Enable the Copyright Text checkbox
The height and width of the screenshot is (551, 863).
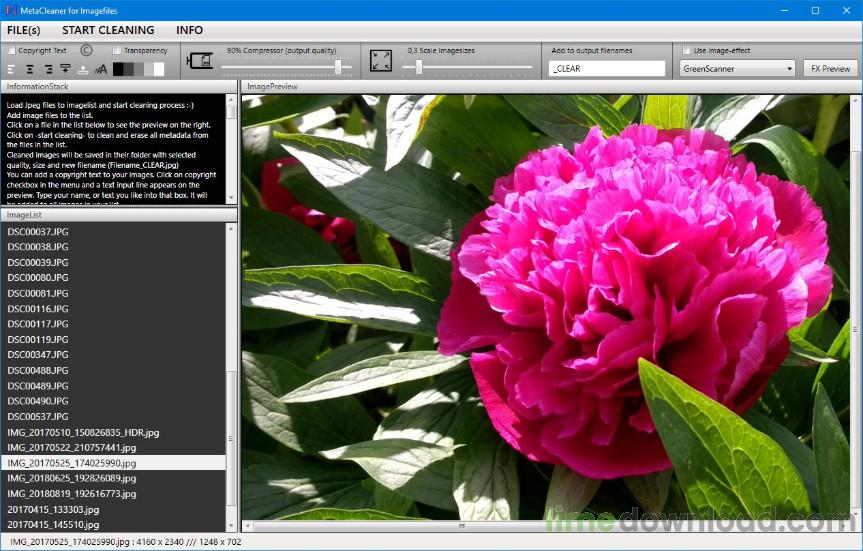12,50
